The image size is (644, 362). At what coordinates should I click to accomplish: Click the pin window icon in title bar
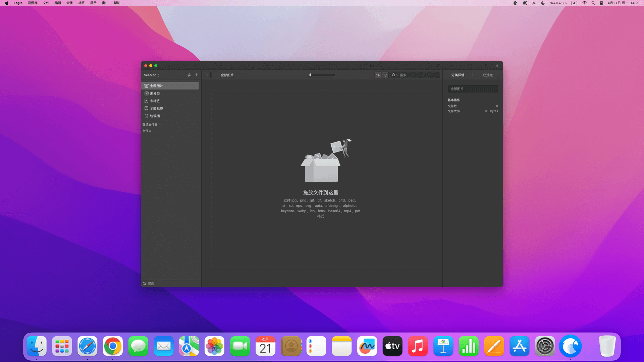click(497, 66)
